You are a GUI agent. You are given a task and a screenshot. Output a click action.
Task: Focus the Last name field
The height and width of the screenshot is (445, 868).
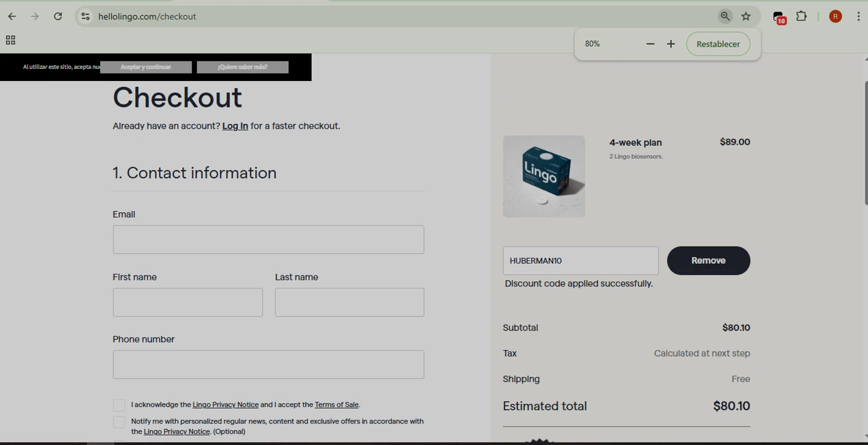[350, 302]
